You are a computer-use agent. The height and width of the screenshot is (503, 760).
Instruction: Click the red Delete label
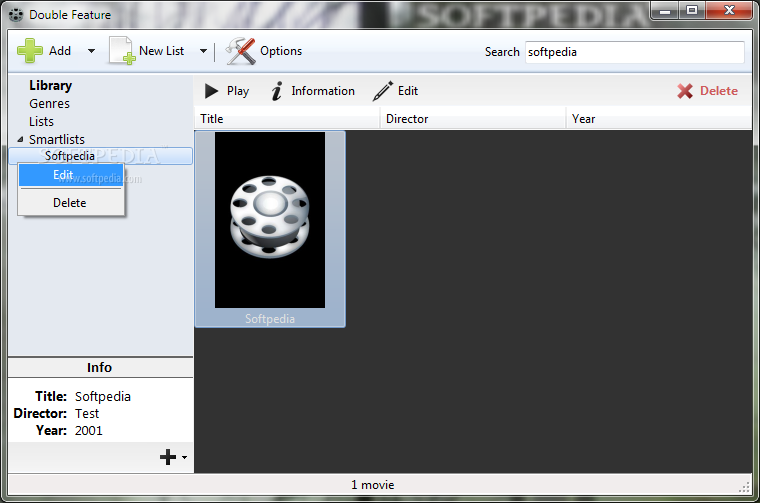point(719,91)
